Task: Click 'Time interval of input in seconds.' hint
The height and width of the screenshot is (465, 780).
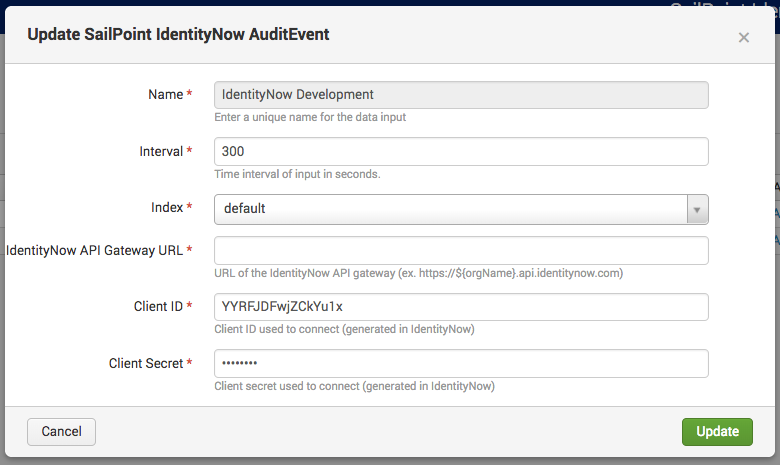Action: (297, 174)
